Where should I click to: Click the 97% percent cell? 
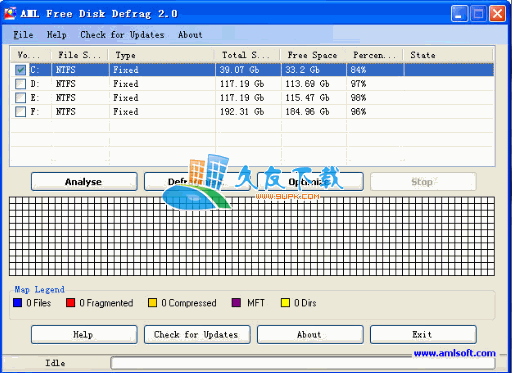pyautogui.click(x=358, y=84)
